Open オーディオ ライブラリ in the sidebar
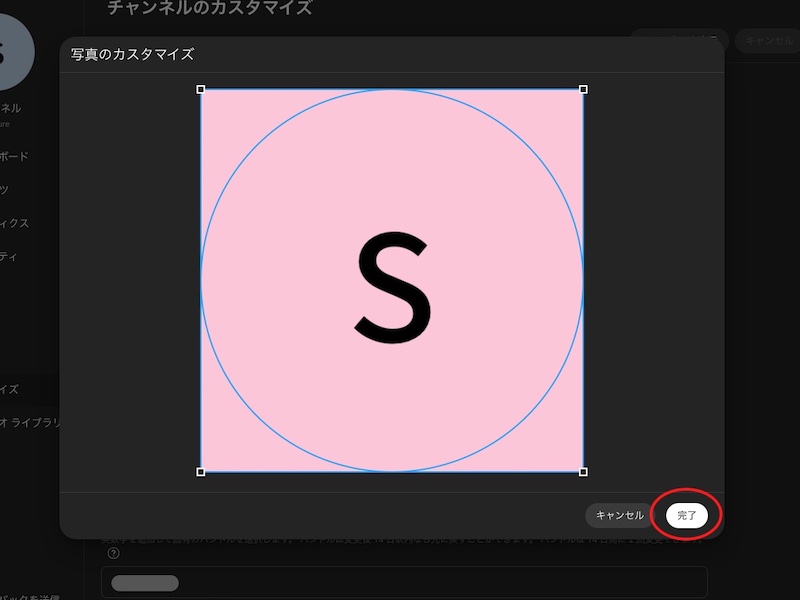Viewport: 800px width, 600px height. pos(28,423)
